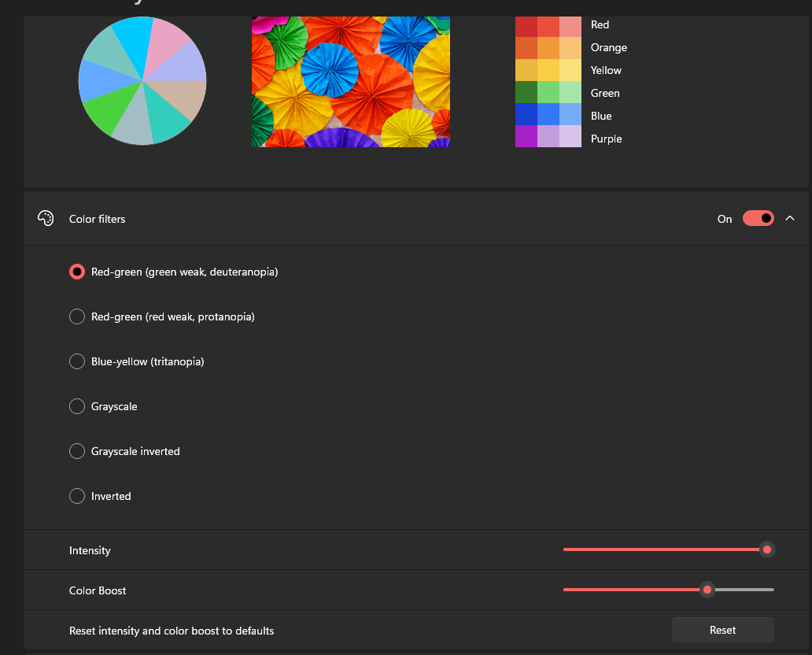Turn off the Color filters switch

tap(757, 218)
